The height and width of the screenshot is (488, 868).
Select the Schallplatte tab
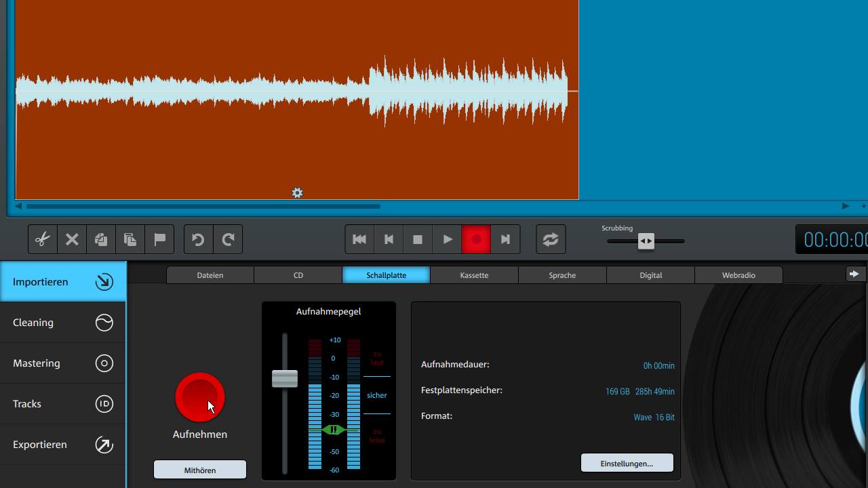coord(387,275)
